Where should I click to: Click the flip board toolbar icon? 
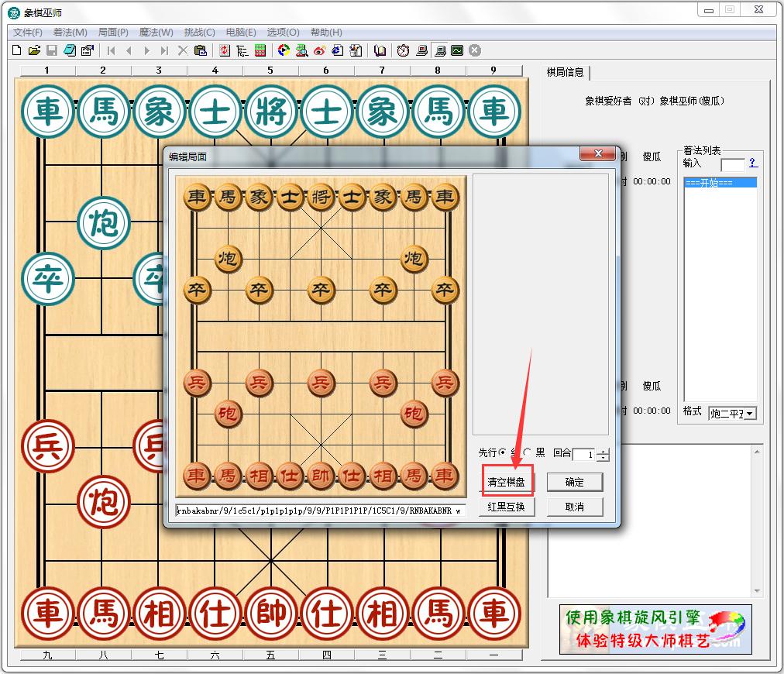click(225, 50)
